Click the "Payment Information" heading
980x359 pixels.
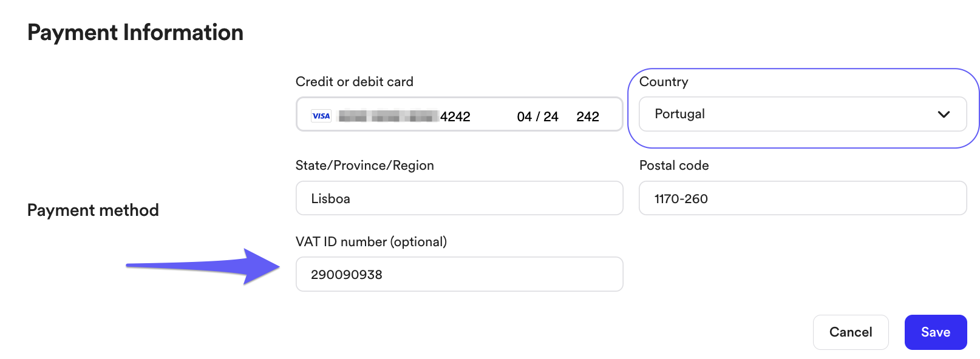pyautogui.click(x=135, y=33)
